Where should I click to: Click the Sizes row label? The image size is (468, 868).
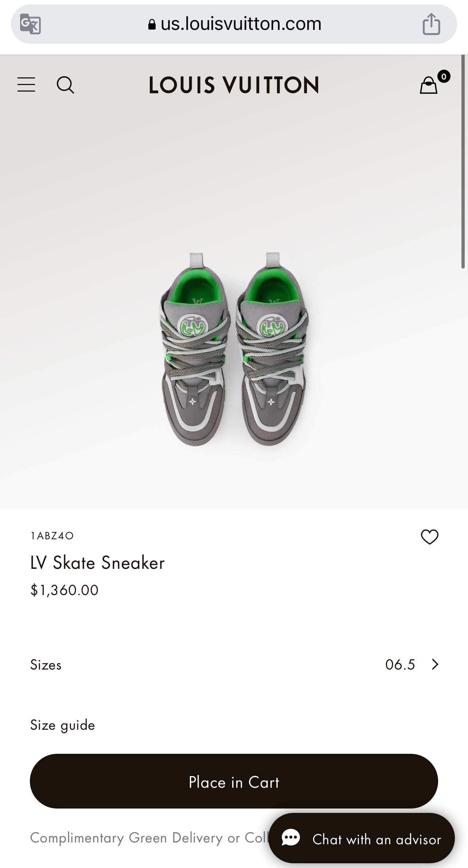[46, 665]
